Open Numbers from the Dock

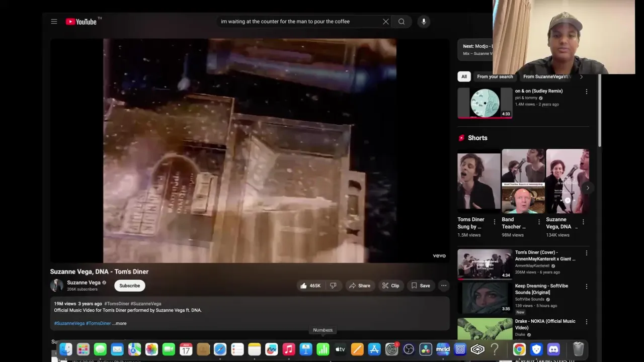pyautogui.click(x=323, y=349)
